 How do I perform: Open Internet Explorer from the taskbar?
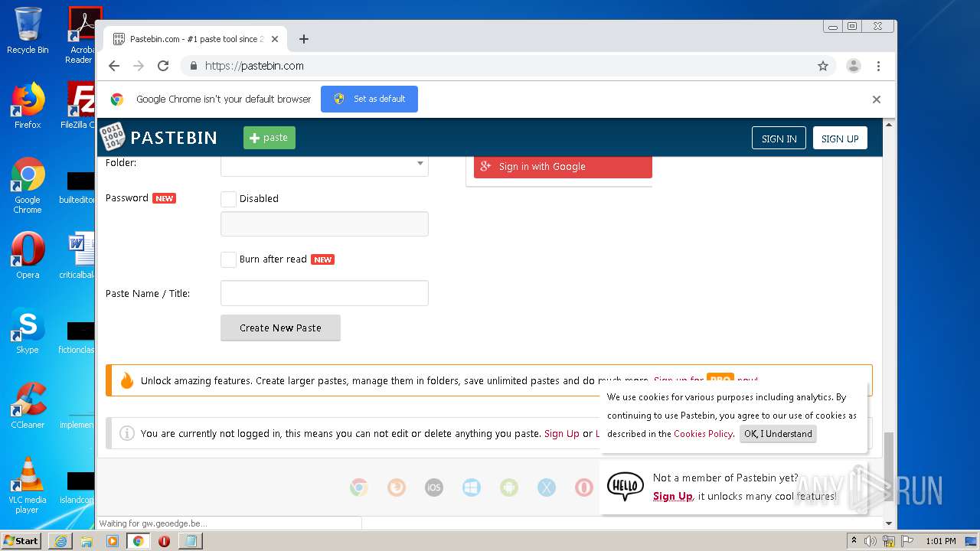coord(60,541)
